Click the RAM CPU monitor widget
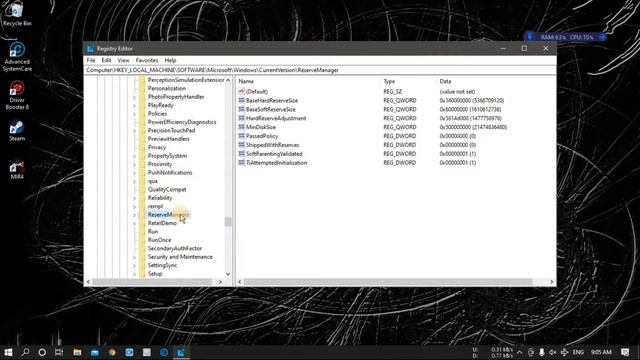640x360 pixels. (x=565, y=37)
